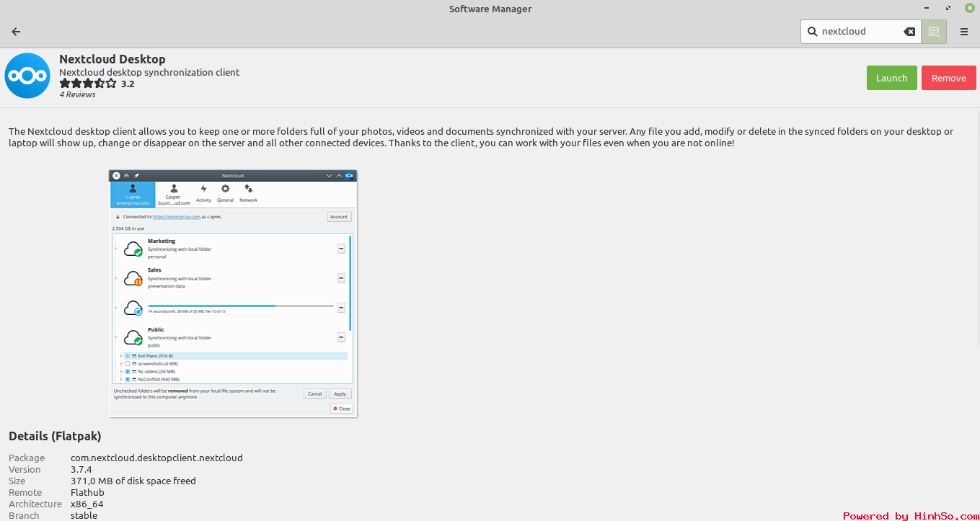Click the Nextcloud Desktop app logo
This screenshot has height=521, width=980.
[x=27, y=76]
